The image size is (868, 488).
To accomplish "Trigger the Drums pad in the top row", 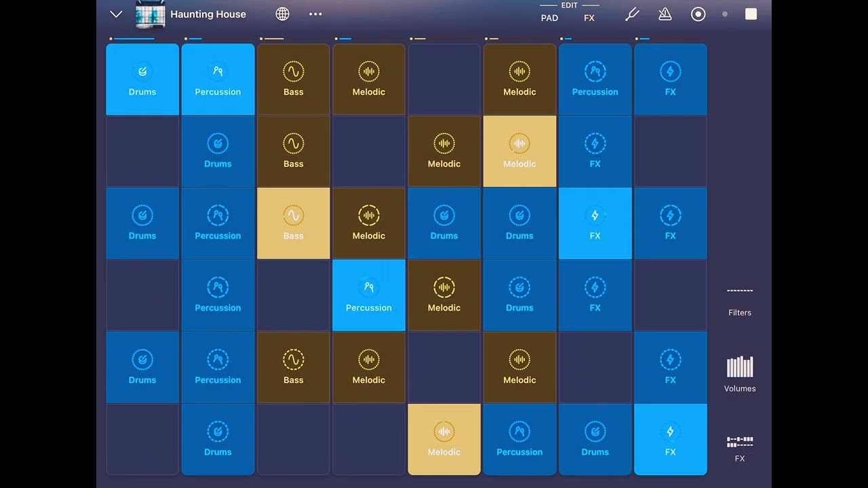I will pyautogui.click(x=142, y=79).
